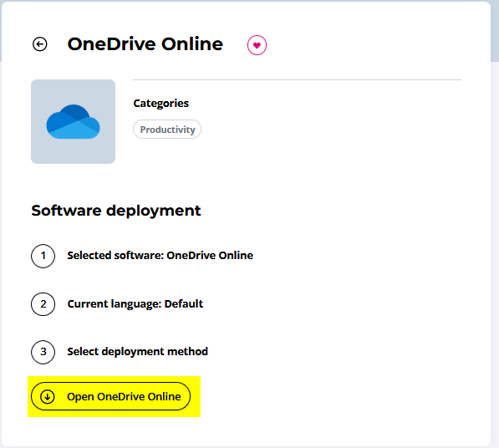
Task: Open the 'Current language: Default' step
Action: (135, 304)
